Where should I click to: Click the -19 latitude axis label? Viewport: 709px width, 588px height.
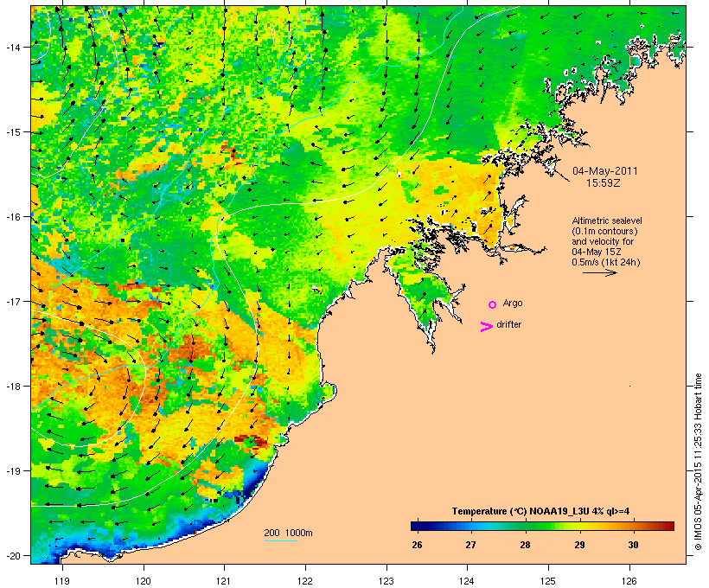[12, 471]
